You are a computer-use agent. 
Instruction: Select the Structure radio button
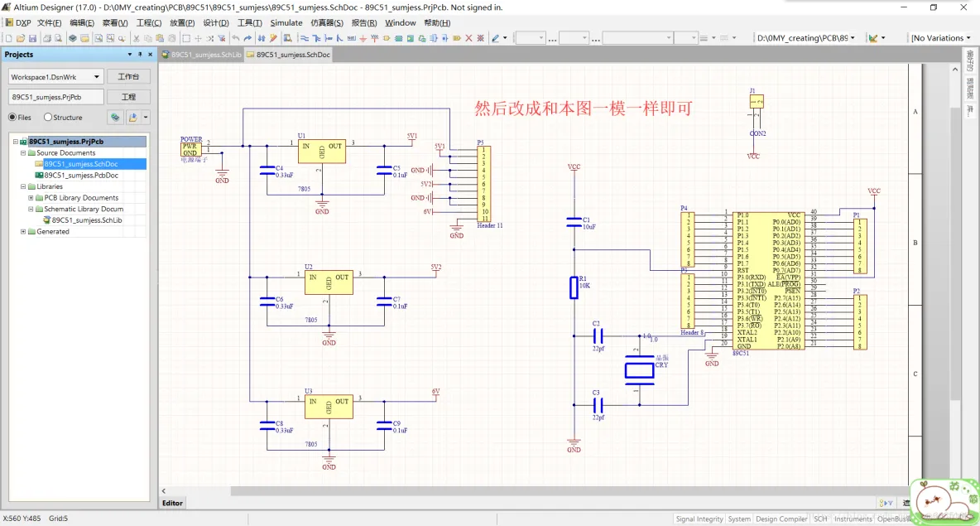[x=47, y=117]
